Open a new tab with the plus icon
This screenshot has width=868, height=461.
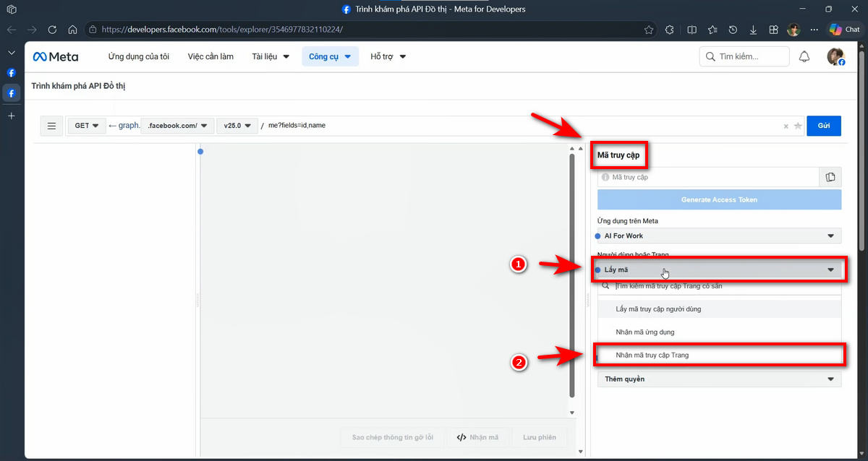point(11,116)
